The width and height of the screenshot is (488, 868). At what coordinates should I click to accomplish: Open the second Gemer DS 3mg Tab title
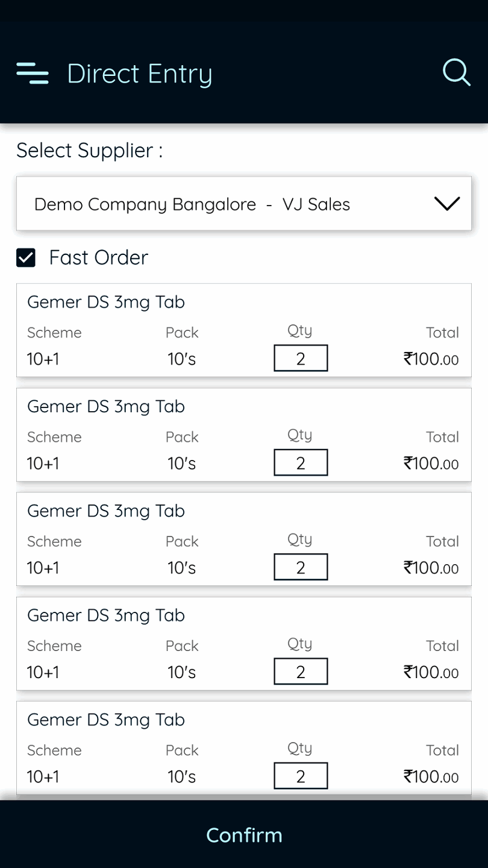click(106, 406)
